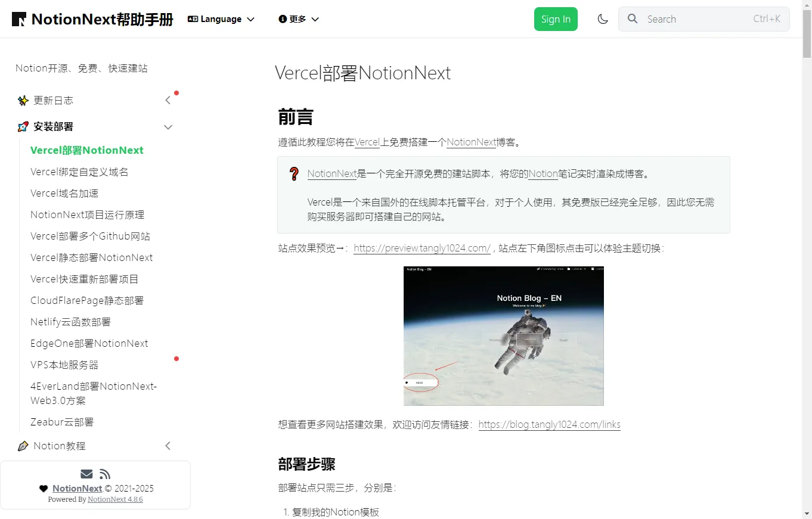Click the 更新日志 menu label
The image size is (812, 519).
(x=53, y=100)
